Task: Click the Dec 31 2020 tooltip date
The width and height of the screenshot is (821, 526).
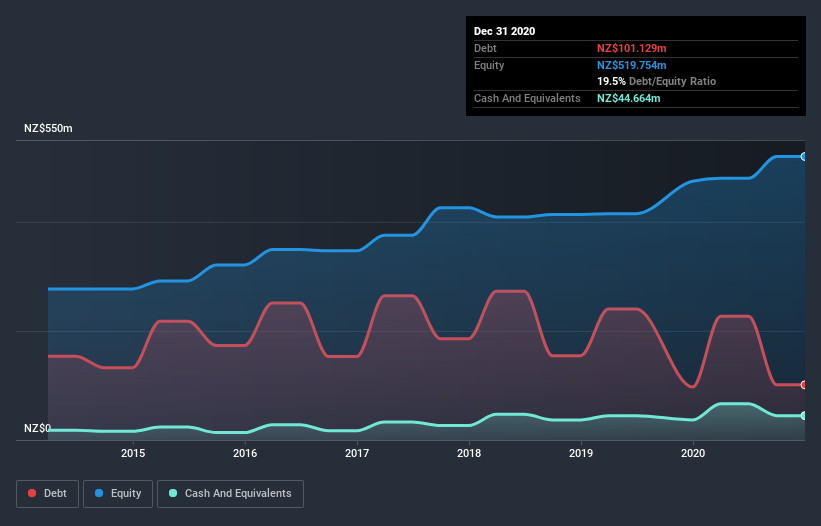Action: (x=504, y=31)
